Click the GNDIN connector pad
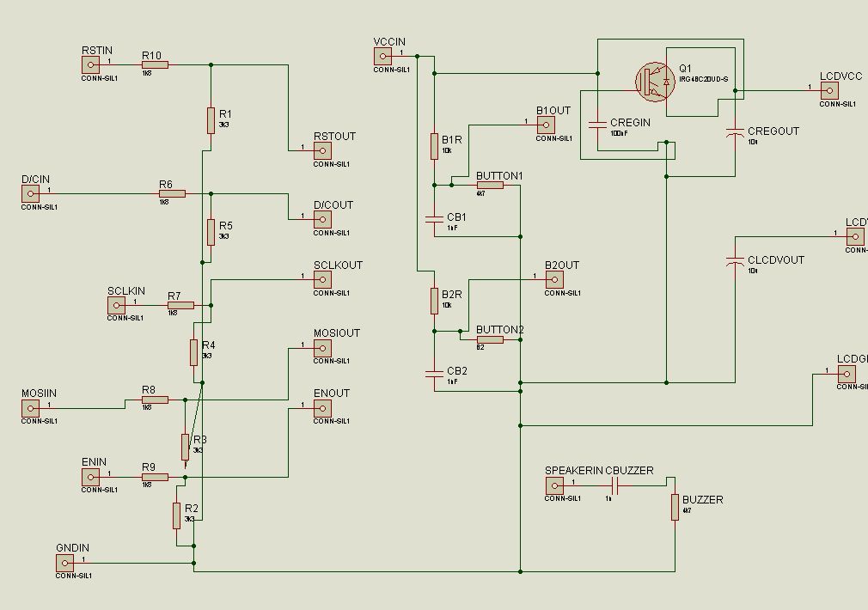The image size is (868, 610). pos(64,563)
